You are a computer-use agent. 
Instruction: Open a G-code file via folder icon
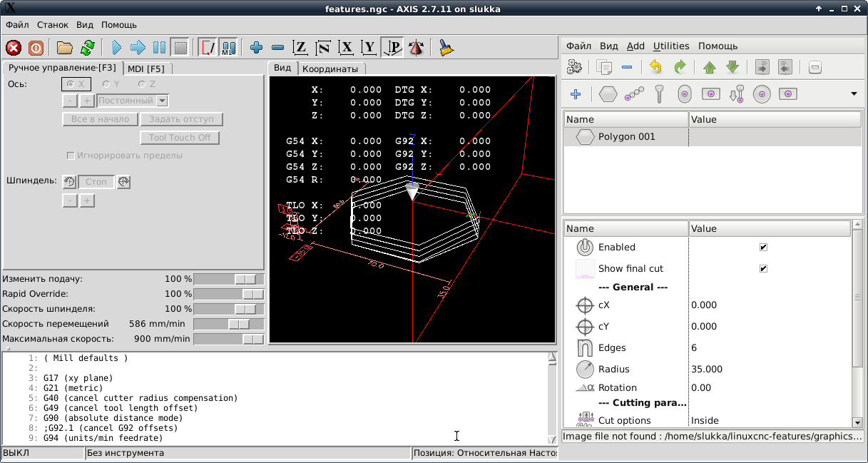[65, 48]
